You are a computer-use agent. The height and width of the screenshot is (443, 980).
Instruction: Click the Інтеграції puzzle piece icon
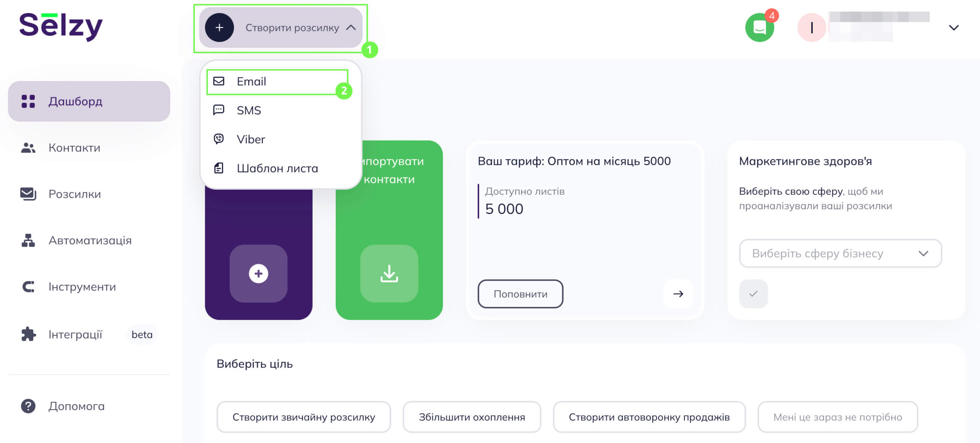(x=28, y=334)
